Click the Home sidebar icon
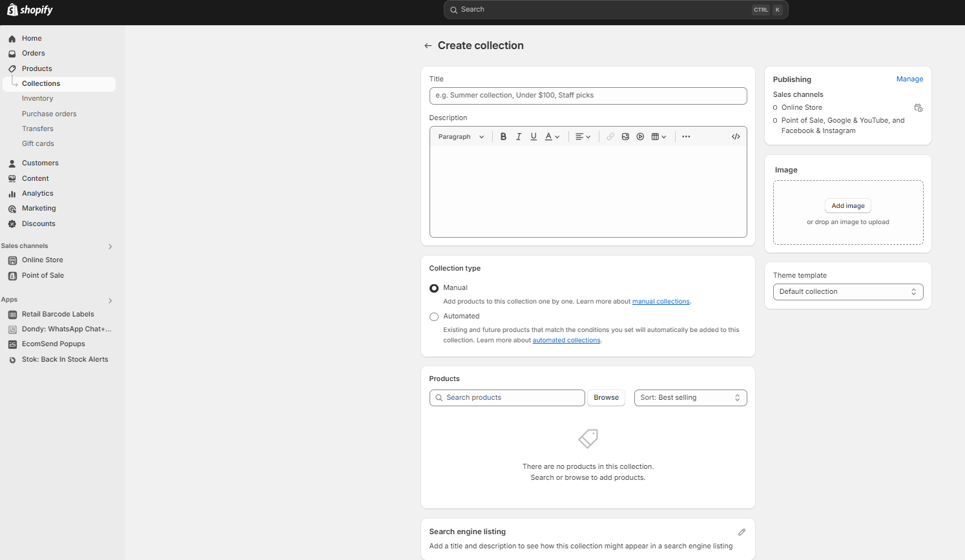The height and width of the screenshot is (560, 965). pos(12,39)
